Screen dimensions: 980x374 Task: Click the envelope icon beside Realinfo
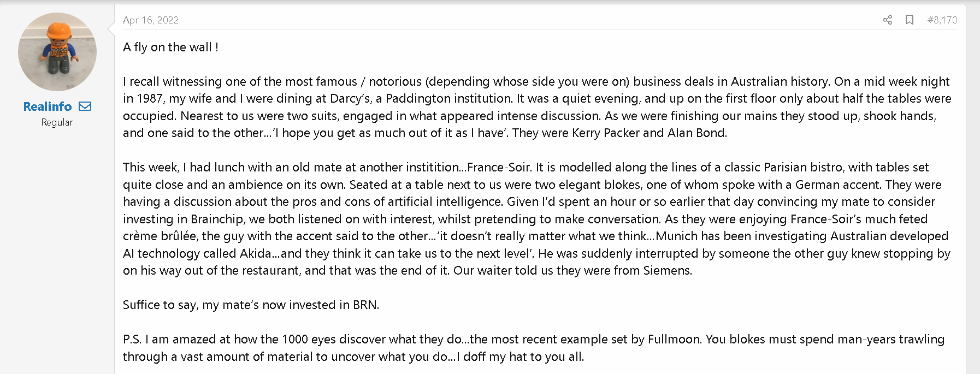point(85,106)
